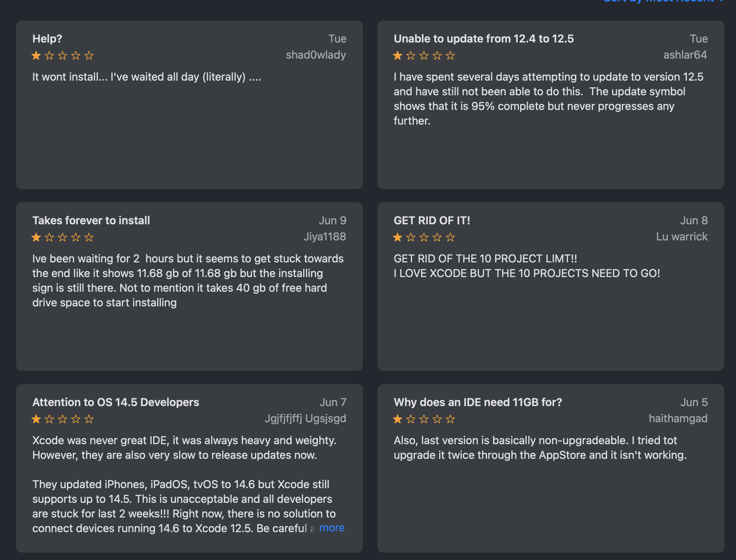Select the "Unable to update from 12.4 to 12.5" title

(x=483, y=39)
